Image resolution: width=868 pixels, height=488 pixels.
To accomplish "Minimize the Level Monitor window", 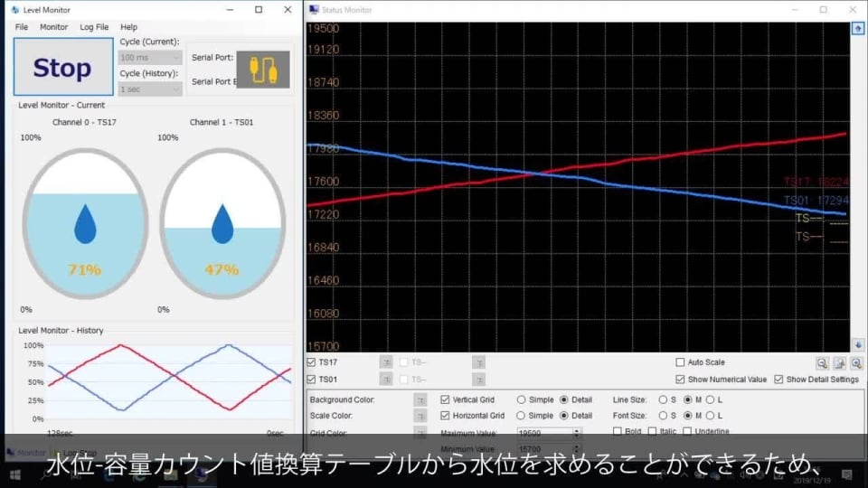I will pos(230,9).
